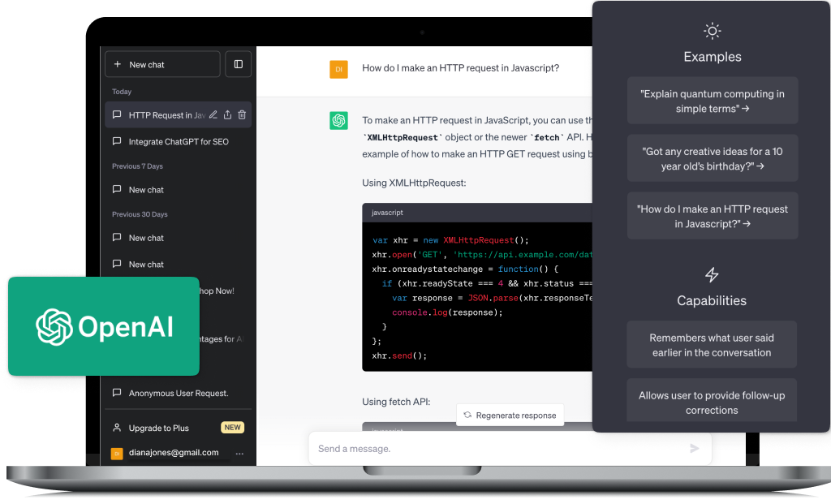Screen dimensions: 831x504
Task: Click the NEW badge beside Upgrade to Plus
Action: point(232,427)
